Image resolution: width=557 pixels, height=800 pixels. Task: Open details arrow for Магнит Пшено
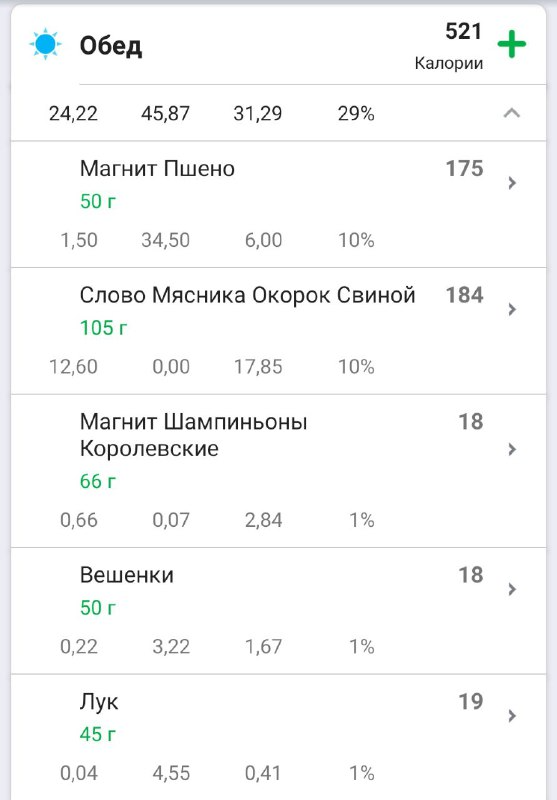point(512,183)
